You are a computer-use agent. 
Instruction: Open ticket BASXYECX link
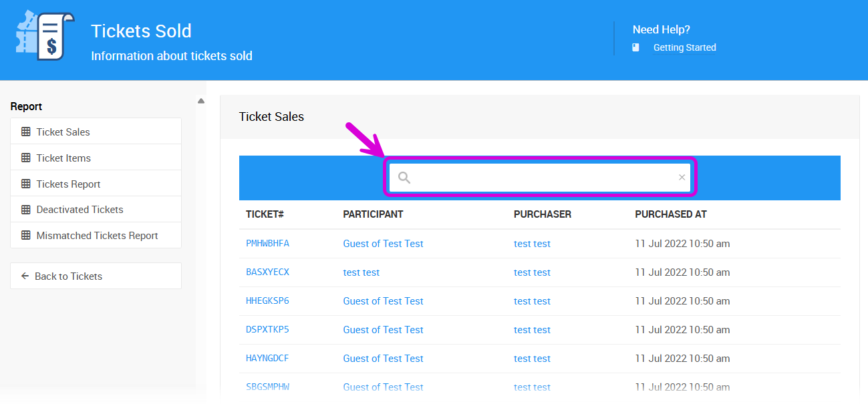point(267,272)
